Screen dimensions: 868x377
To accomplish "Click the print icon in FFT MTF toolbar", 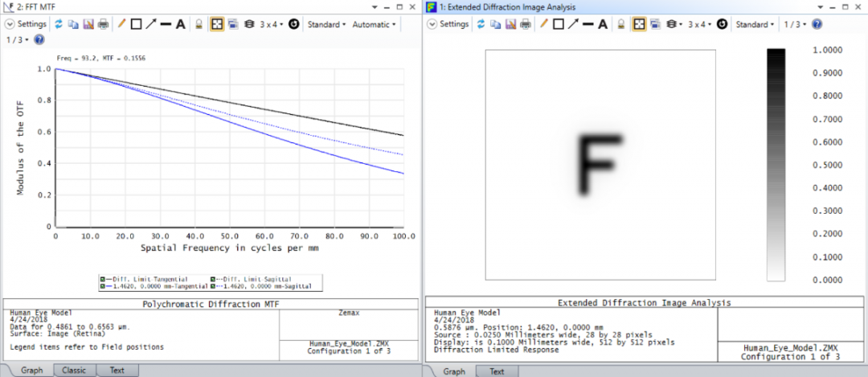I will click(103, 24).
